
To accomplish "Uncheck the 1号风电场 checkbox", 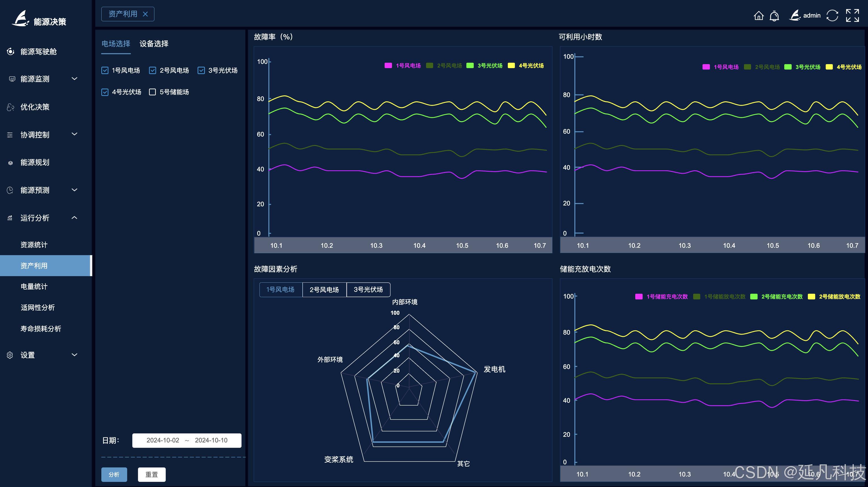I will pyautogui.click(x=105, y=70).
